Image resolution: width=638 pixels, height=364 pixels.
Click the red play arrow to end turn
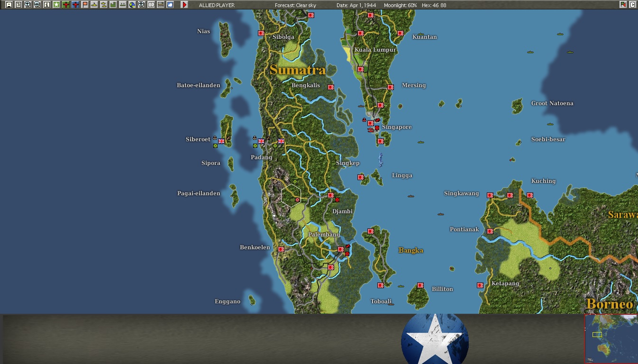(x=184, y=5)
